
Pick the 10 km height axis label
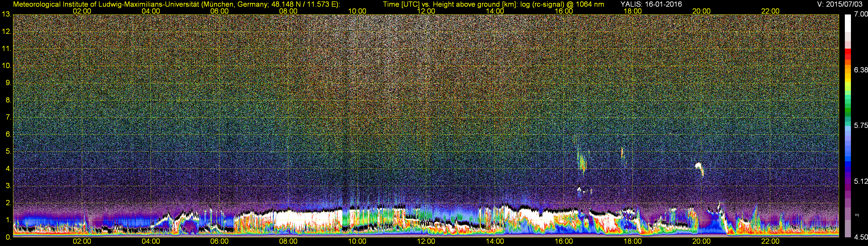click(6, 66)
